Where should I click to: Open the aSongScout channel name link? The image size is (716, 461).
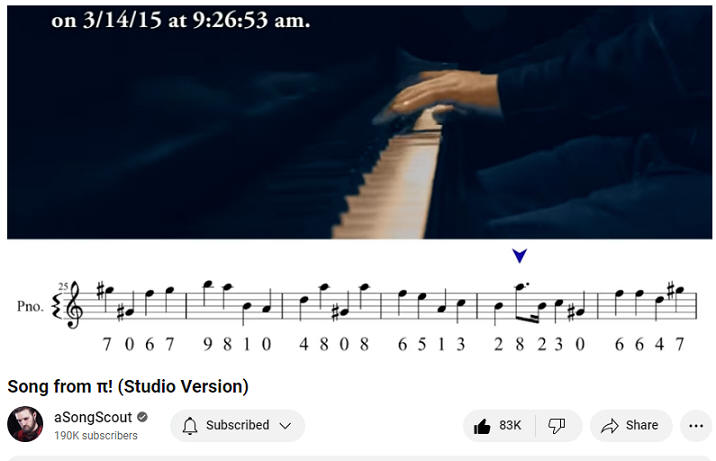[93, 417]
